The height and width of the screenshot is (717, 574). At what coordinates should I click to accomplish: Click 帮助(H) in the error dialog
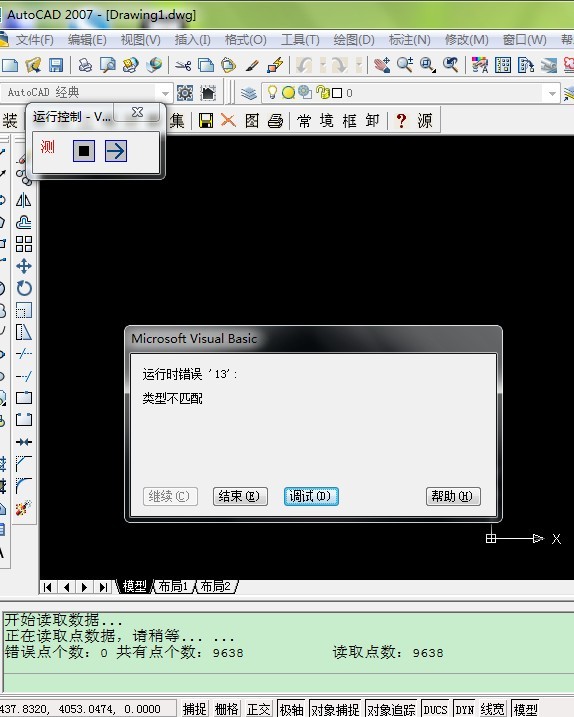click(453, 496)
